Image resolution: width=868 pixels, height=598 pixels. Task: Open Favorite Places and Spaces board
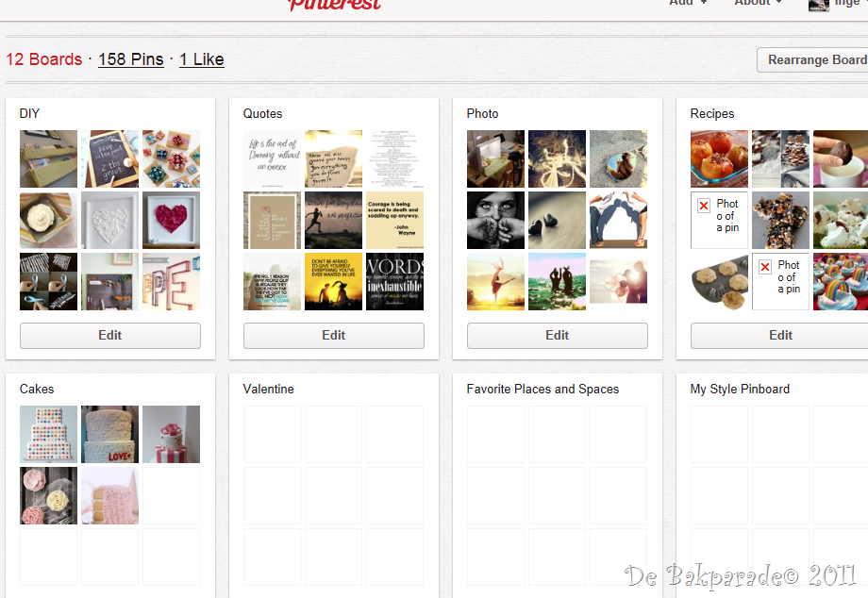coord(542,389)
